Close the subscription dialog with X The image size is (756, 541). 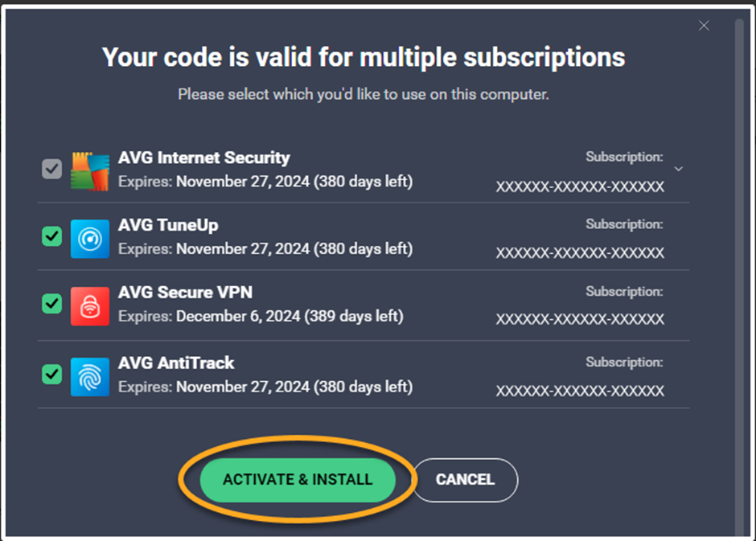coord(704,26)
